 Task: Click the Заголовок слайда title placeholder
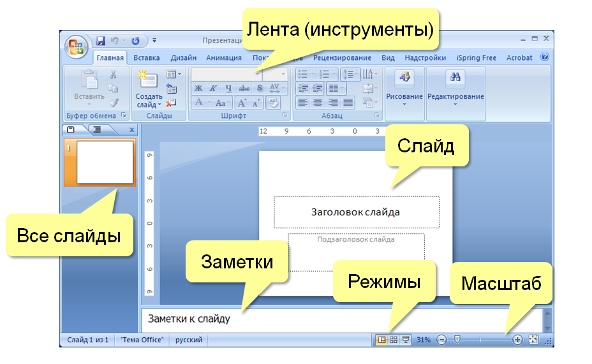click(x=357, y=212)
